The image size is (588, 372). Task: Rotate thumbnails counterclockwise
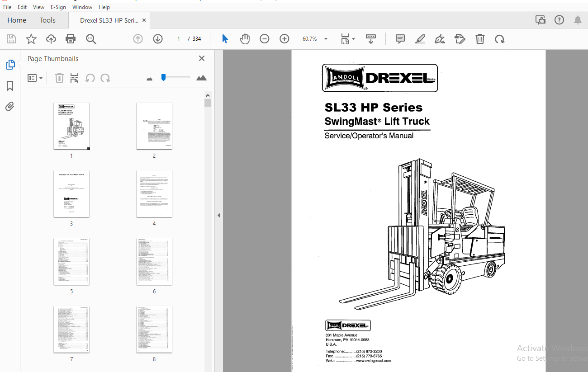point(90,78)
